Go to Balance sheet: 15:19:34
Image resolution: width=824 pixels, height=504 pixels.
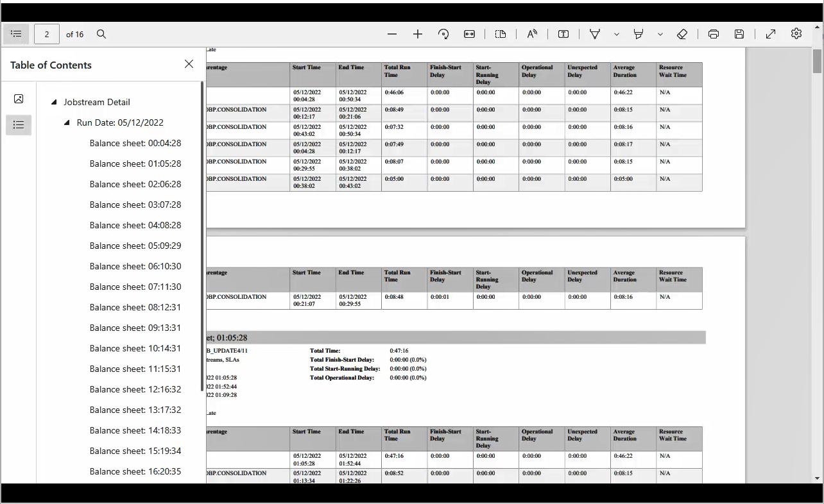point(135,451)
